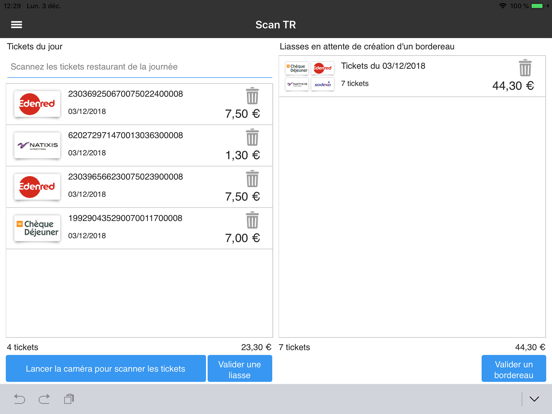552x414 pixels.
Task: Collapse keyboard bar with chevron down
Action: tap(534, 399)
